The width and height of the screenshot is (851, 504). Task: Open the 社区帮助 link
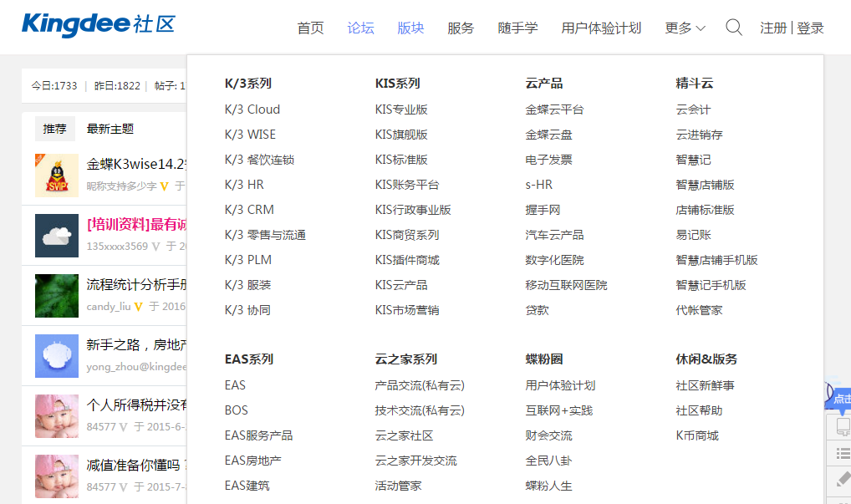699,410
